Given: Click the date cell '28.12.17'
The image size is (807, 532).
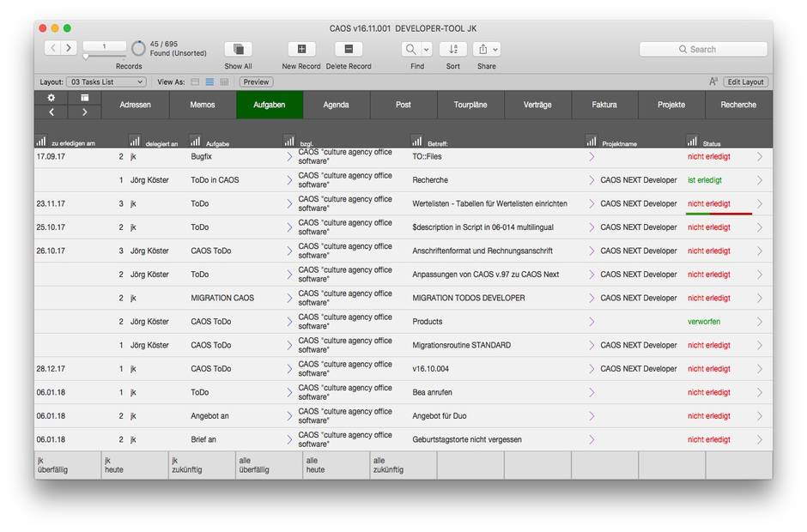Looking at the screenshot, I should [51, 368].
